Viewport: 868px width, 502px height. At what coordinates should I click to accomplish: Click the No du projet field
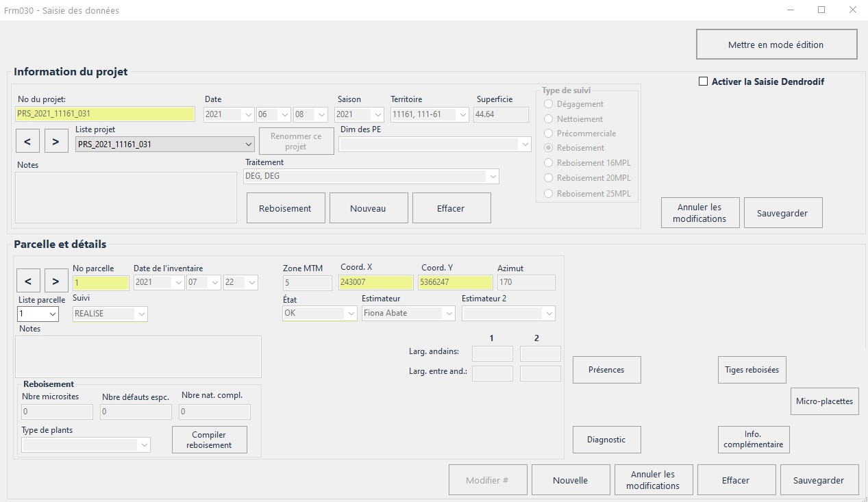(x=106, y=114)
